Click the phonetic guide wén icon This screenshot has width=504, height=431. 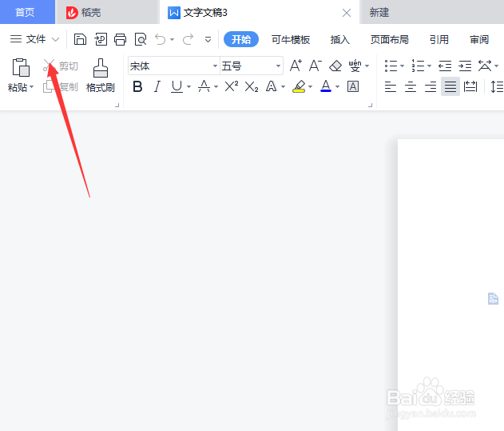point(355,66)
